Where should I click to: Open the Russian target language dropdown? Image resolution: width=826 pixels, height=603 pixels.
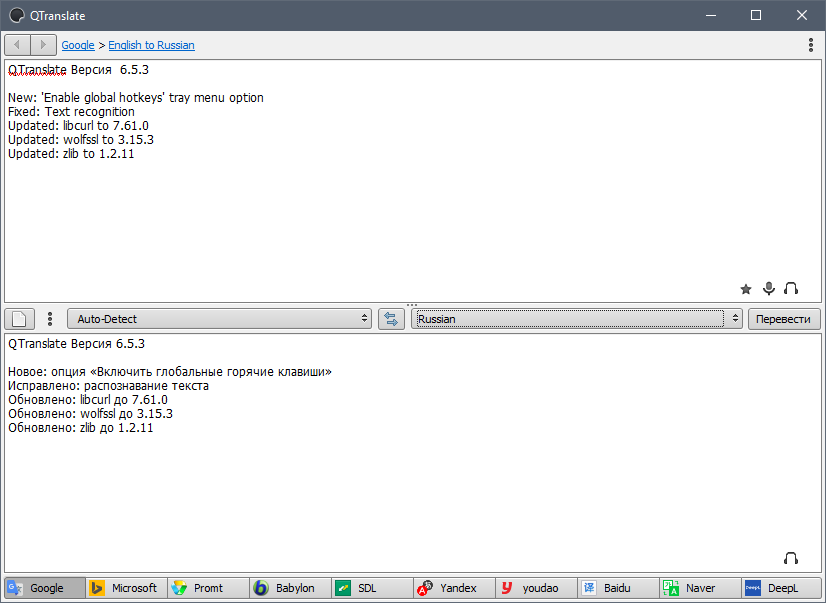pos(577,319)
